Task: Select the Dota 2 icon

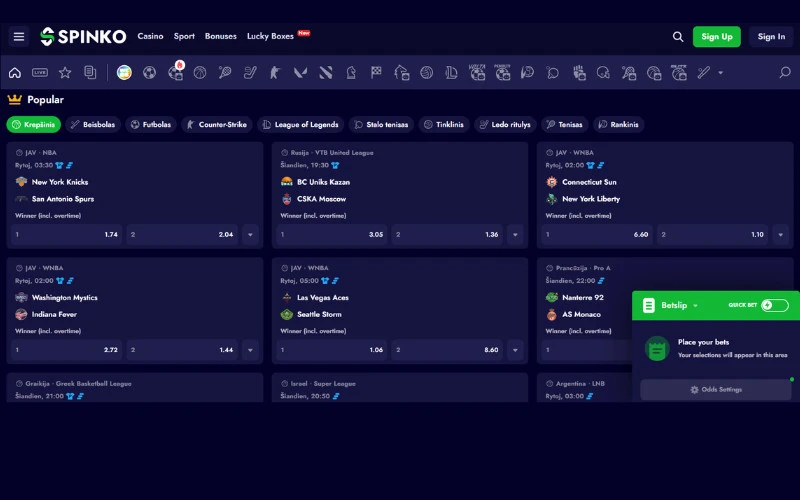Action: (x=326, y=73)
